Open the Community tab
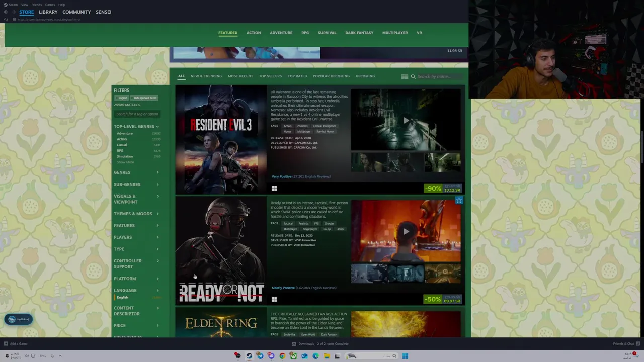The width and height of the screenshot is (644, 362). pyautogui.click(x=76, y=12)
